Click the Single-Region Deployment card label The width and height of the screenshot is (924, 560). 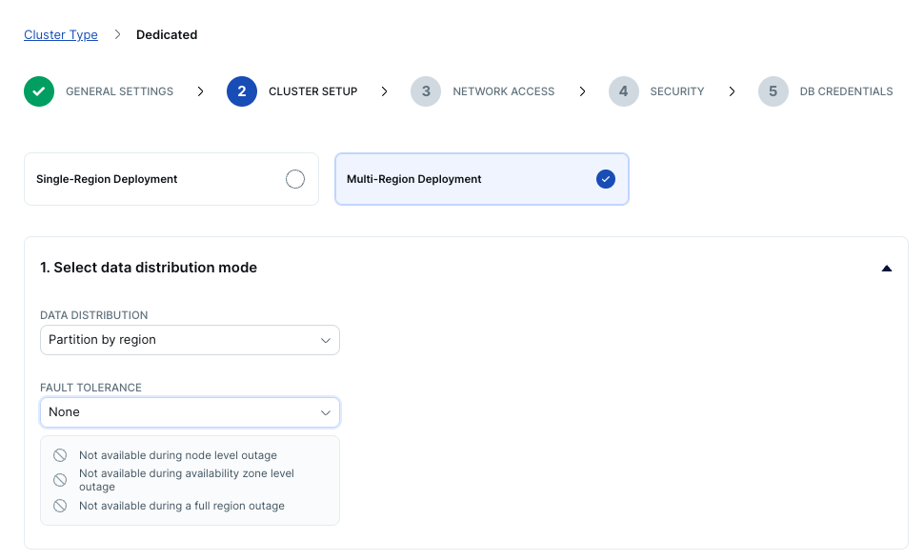pyautogui.click(x=107, y=179)
